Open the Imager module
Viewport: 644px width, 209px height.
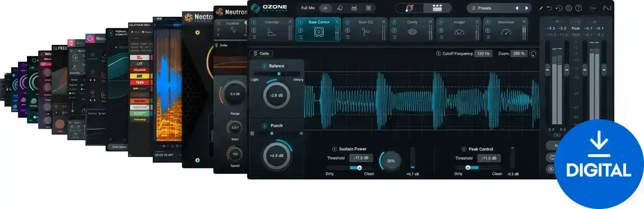pyautogui.click(x=459, y=30)
